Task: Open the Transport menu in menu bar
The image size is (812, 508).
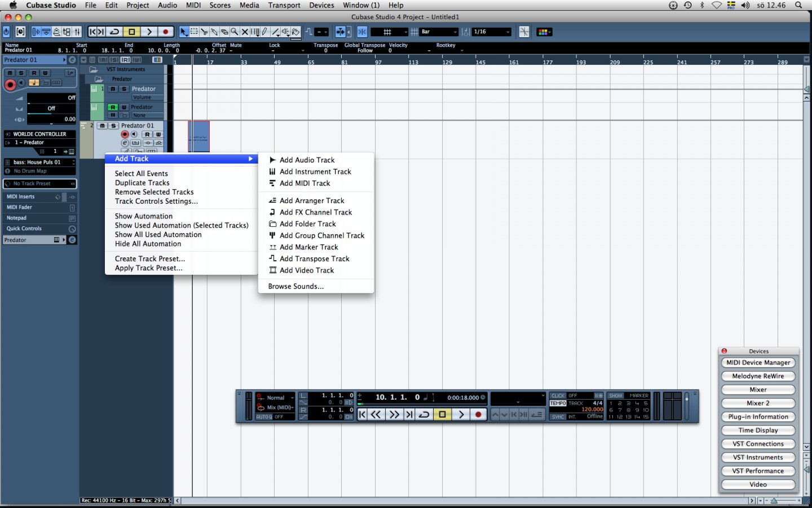Action: 284,5
